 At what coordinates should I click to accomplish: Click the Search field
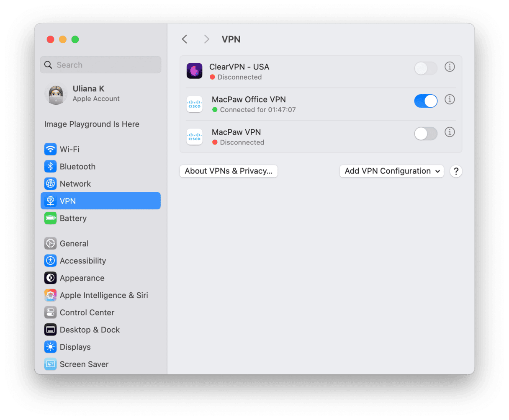click(x=100, y=65)
